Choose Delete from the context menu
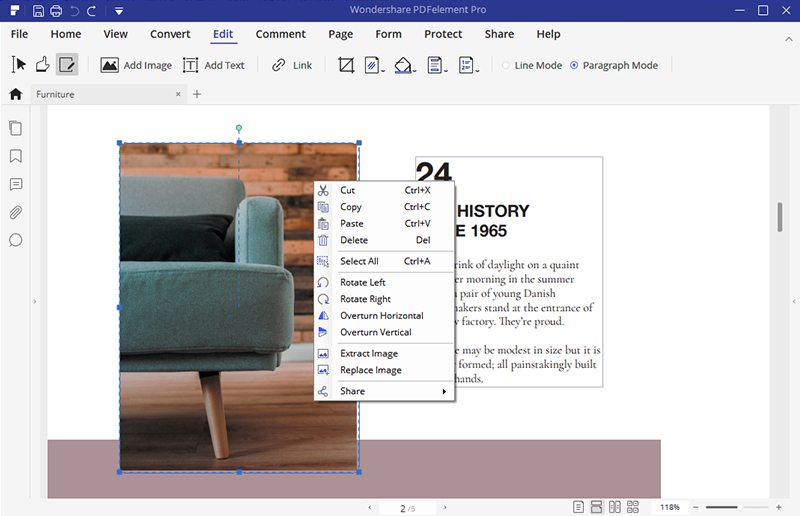Screen dimensions: 800x516 coord(384,240)
